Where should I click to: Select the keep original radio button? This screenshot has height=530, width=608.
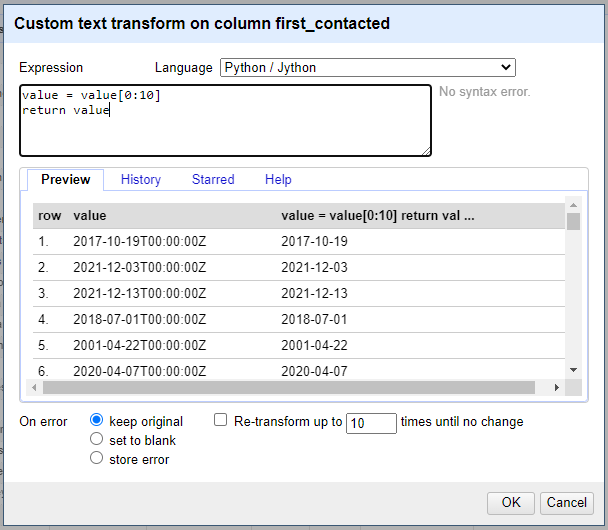(x=97, y=420)
